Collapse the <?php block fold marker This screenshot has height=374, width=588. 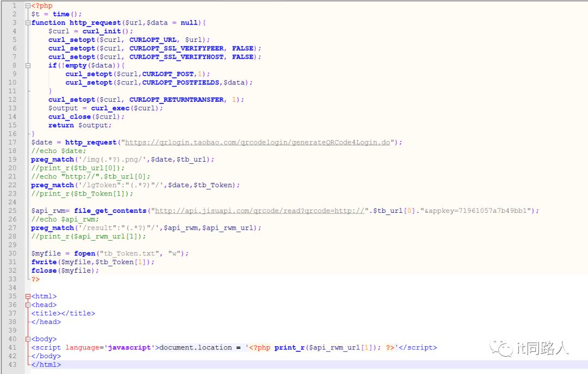(x=28, y=5)
